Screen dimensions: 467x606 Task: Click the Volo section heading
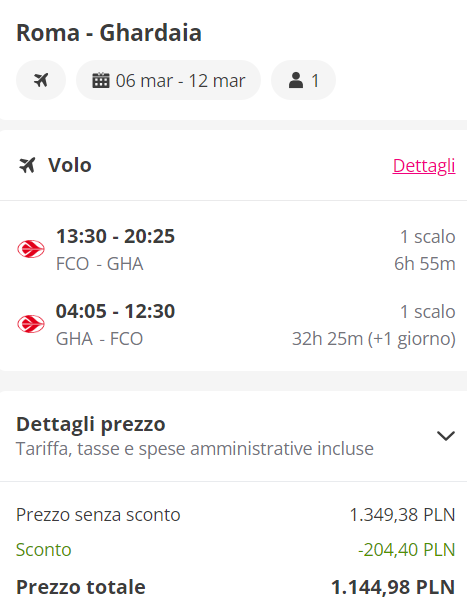coord(70,165)
